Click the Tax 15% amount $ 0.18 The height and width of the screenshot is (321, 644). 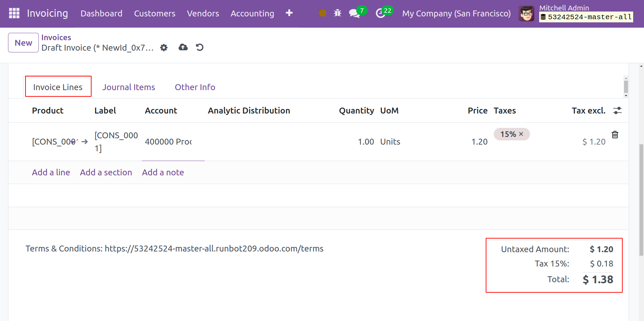(601, 264)
